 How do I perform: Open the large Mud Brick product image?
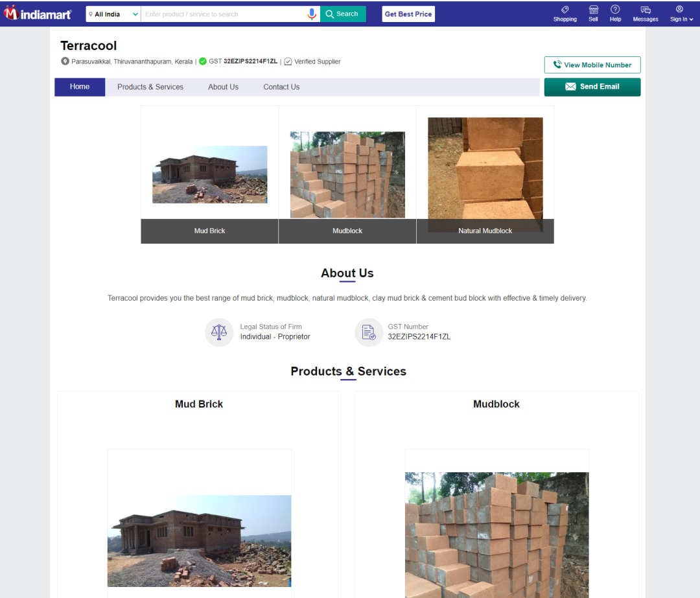point(199,541)
